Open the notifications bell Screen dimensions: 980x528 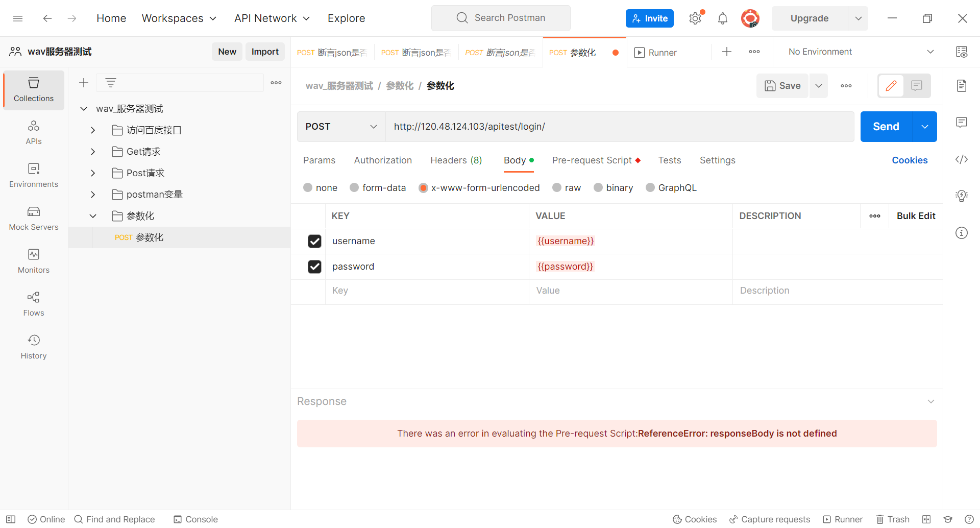point(723,18)
